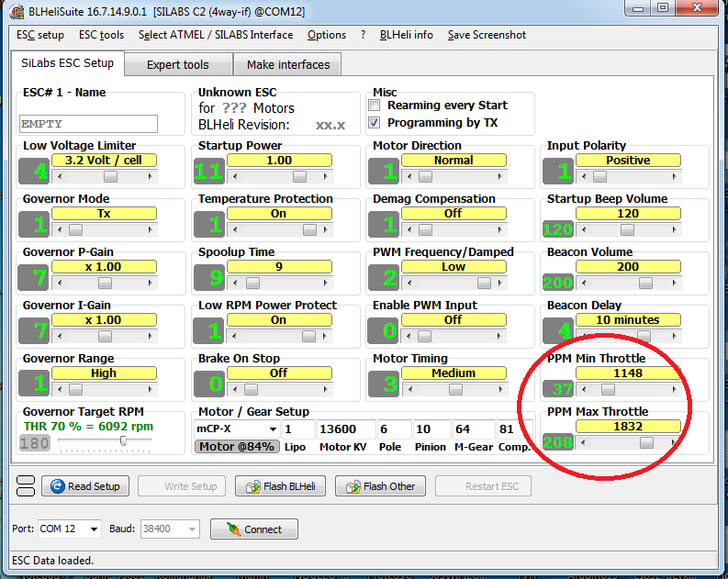Click the BLHeliSuite title bar app icon
The height and width of the screenshot is (579, 728).
coord(17,11)
